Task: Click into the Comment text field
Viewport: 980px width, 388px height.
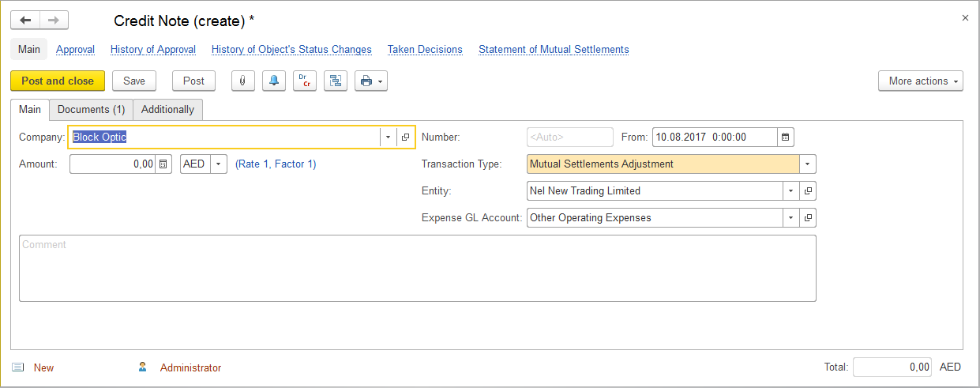Action: point(417,269)
